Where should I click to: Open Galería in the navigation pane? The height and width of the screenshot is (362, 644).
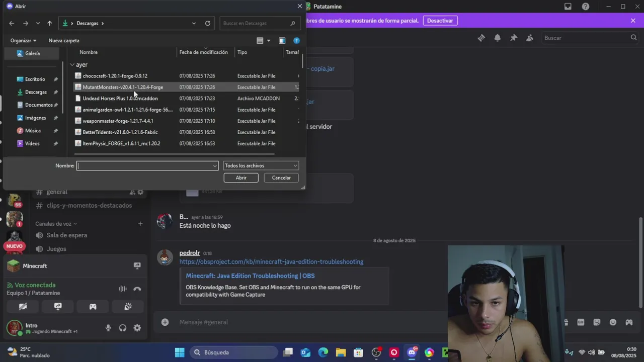point(32,53)
